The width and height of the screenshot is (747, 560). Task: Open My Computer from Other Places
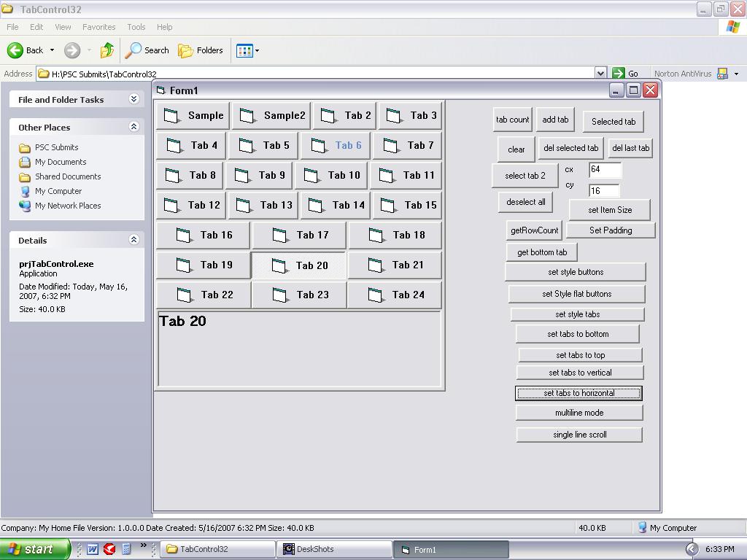click(x=58, y=191)
